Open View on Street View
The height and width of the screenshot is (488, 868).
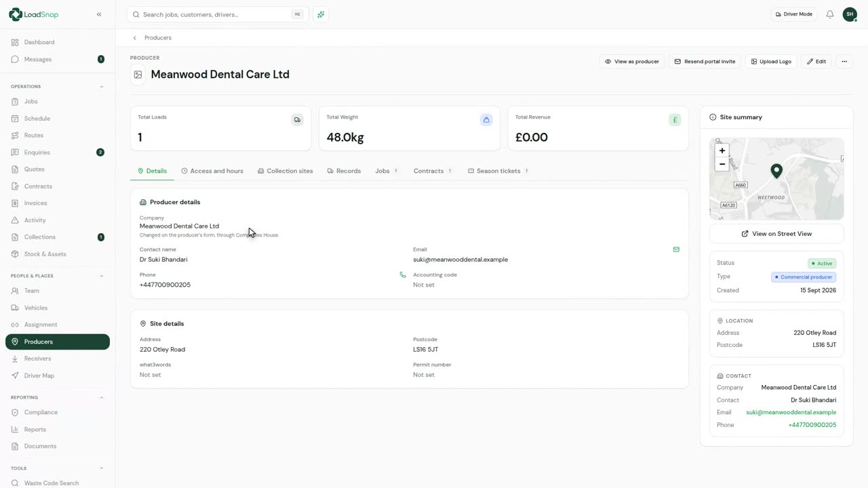point(776,234)
